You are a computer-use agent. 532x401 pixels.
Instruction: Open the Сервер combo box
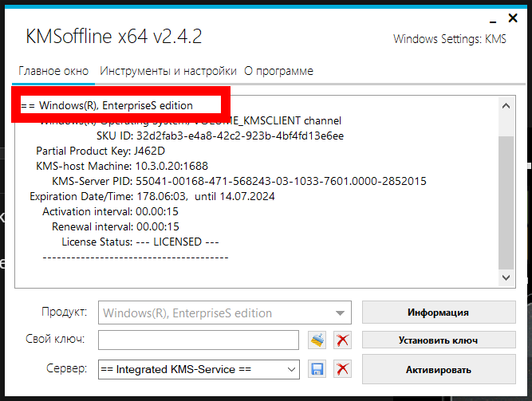pos(199,369)
